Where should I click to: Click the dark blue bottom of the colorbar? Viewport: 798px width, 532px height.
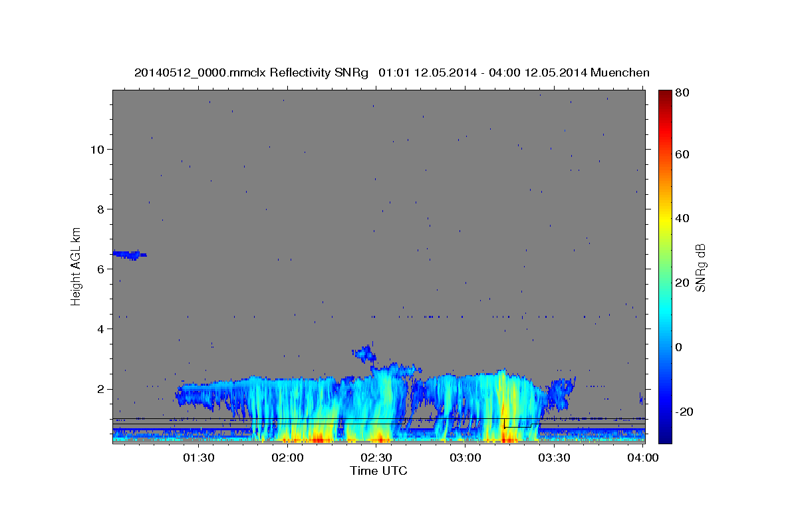point(664,436)
